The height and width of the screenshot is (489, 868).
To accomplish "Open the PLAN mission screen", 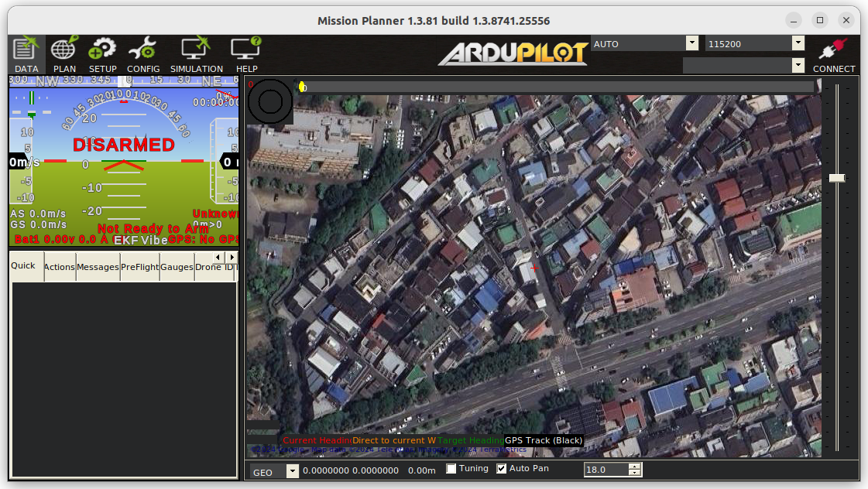I will pyautogui.click(x=64, y=55).
